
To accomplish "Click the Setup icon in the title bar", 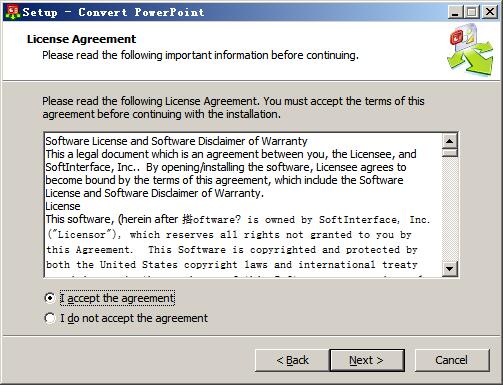I will [13, 12].
